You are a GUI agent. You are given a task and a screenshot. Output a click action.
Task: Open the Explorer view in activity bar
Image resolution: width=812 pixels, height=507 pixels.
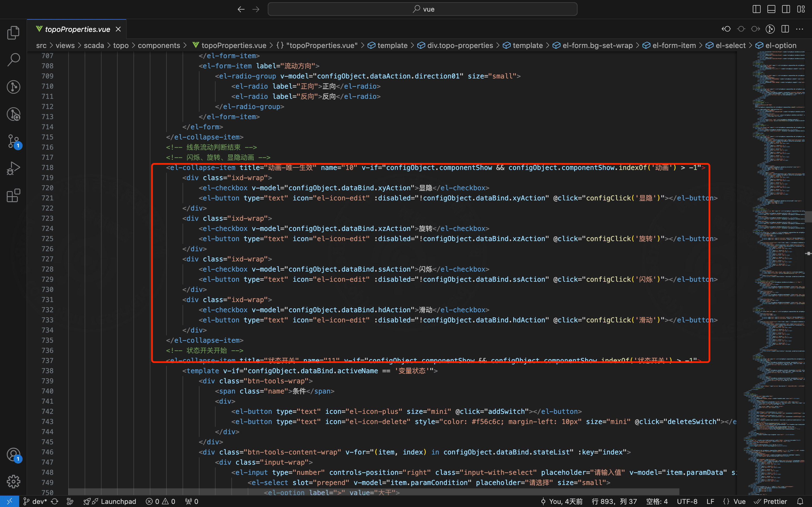[14, 32]
